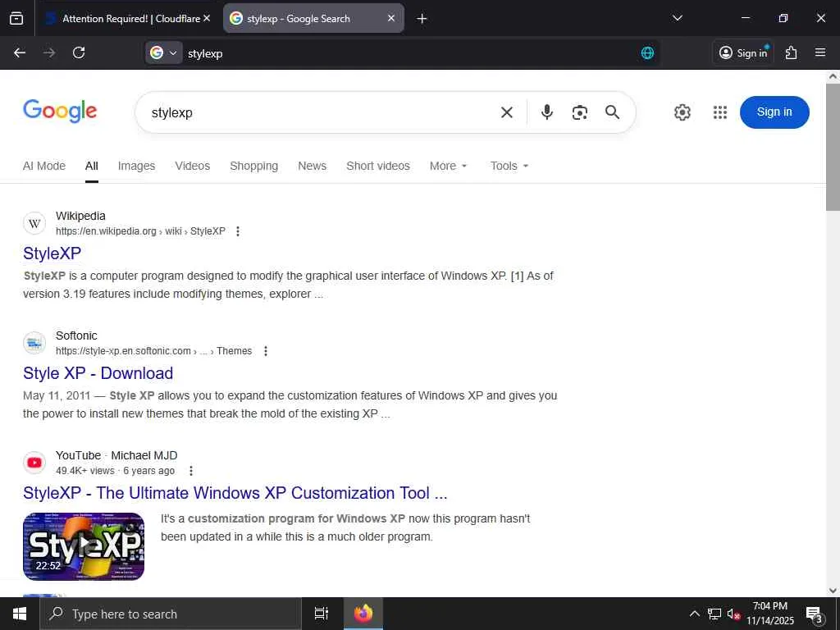Expand the More search filters dropdown

click(449, 166)
